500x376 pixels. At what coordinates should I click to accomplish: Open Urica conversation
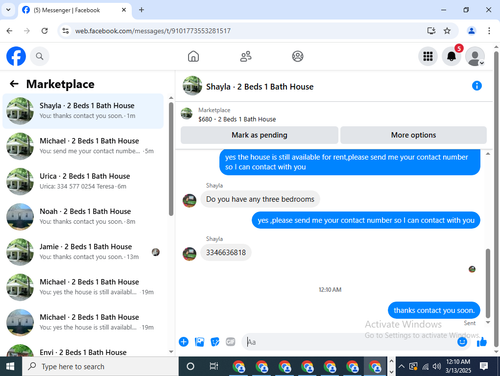(x=83, y=181)
